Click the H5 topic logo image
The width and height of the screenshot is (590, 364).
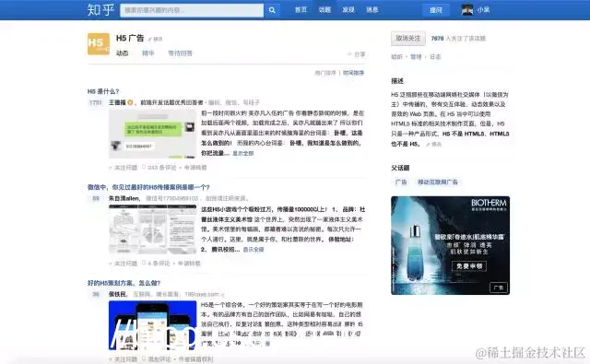click(99, 44)
